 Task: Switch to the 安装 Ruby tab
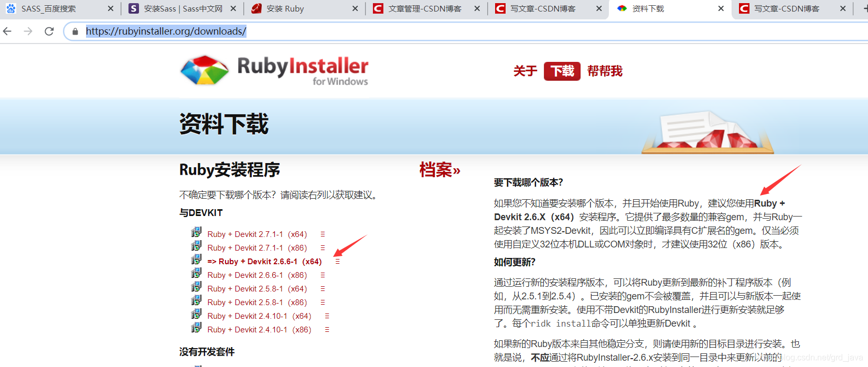pyautogui.click(x=285, y=9)
